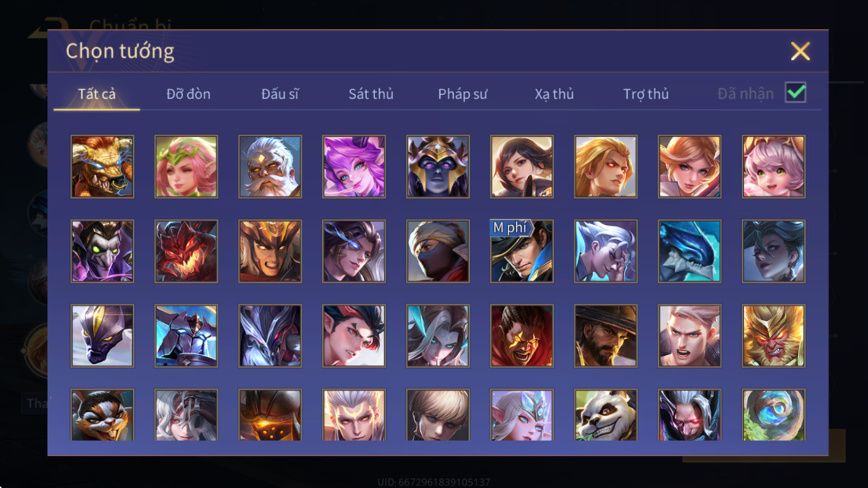Toggle the Đã nhận checkbox
This screenshot has width=868, height=488.
(795, 93)
